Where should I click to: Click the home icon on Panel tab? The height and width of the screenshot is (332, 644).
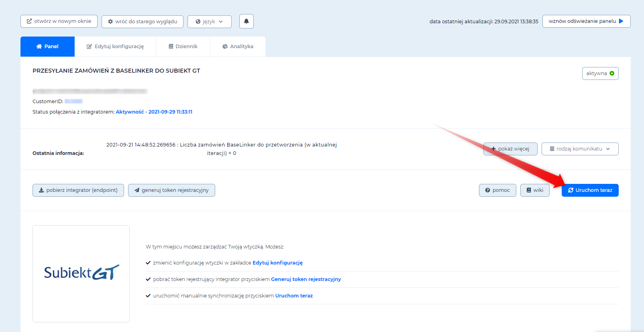tap(39, 47)
